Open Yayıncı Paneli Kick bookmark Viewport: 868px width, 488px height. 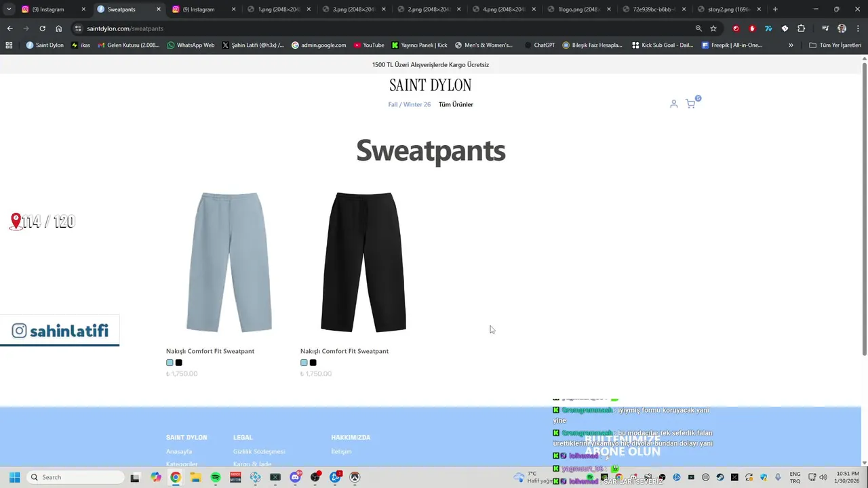coord(420,45)
